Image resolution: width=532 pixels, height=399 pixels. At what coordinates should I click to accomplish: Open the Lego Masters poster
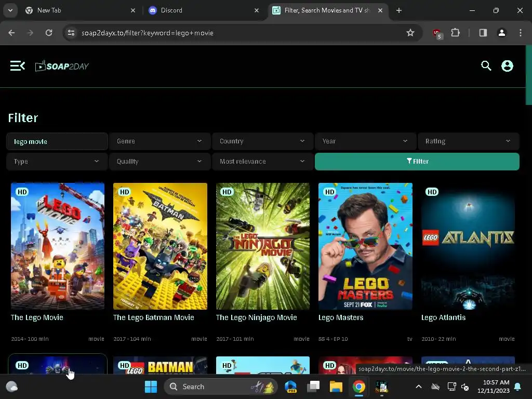pyautogui.click(x=365, y=246)
